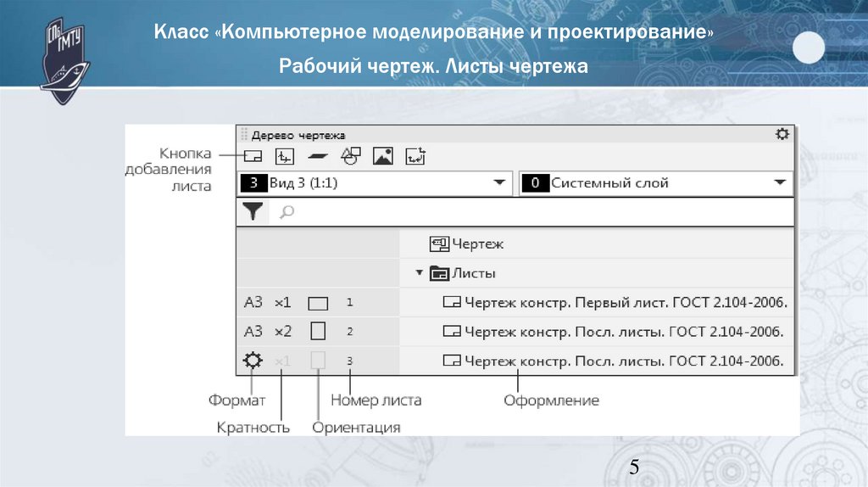868x487 pixels.
Task: Click the create new view icon
Action: (285, 157)
